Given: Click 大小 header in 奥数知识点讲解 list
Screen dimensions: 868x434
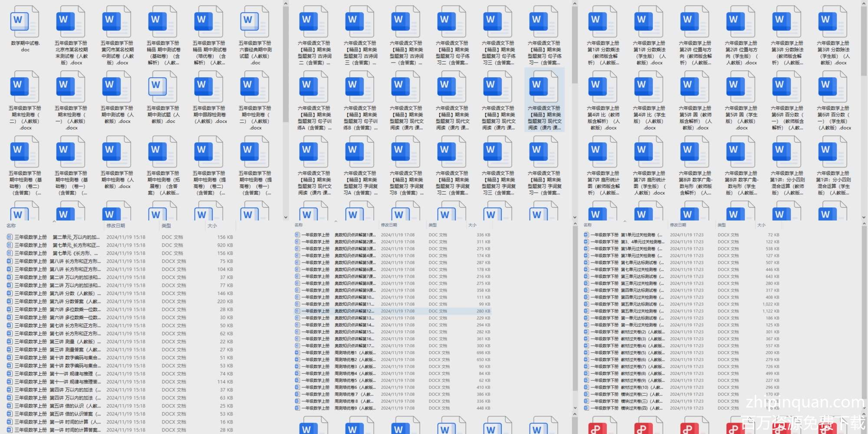Looking at the screenshot, I should 472,225.
